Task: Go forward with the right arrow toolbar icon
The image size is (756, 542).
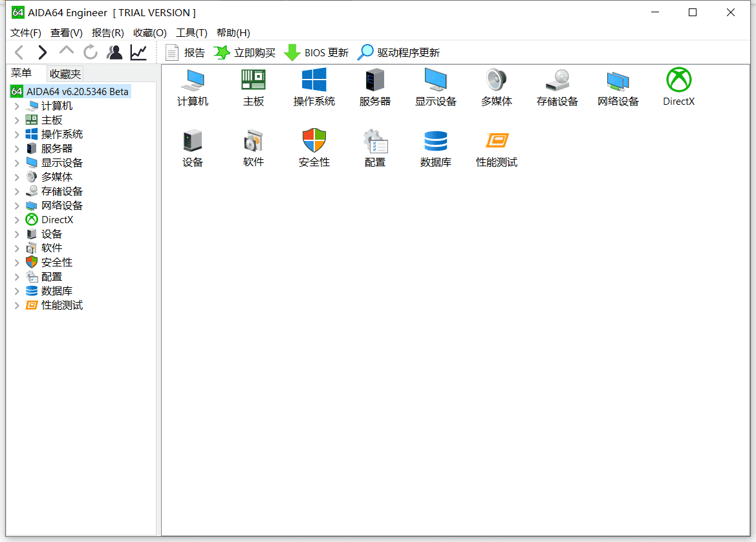Action: (x=43, y=52)
